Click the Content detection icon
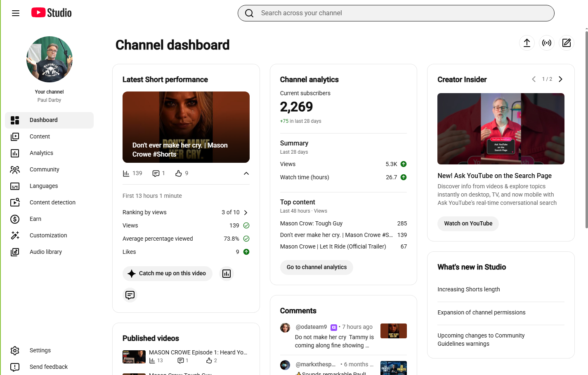Viewport: 588px width, 375px height. coord(15,203)
